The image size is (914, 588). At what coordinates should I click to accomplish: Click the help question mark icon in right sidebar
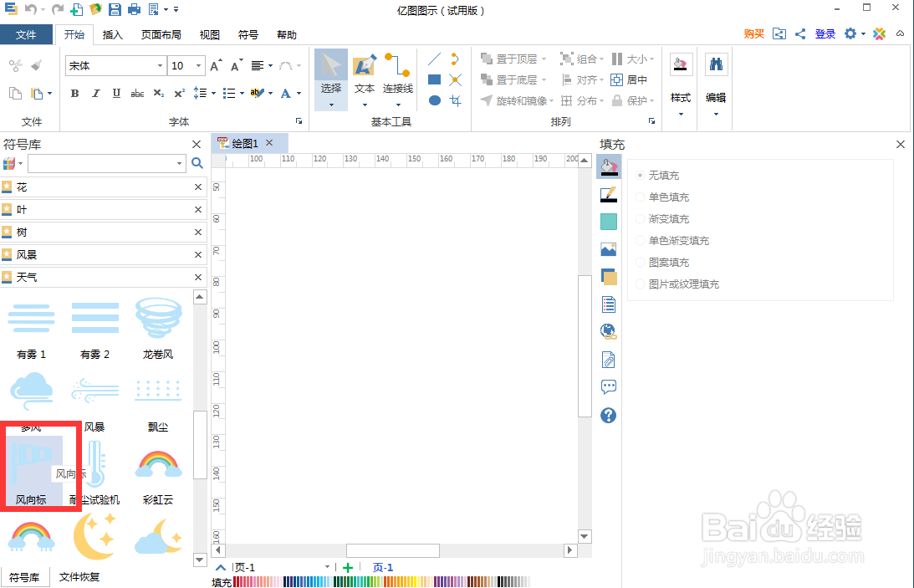608,415
